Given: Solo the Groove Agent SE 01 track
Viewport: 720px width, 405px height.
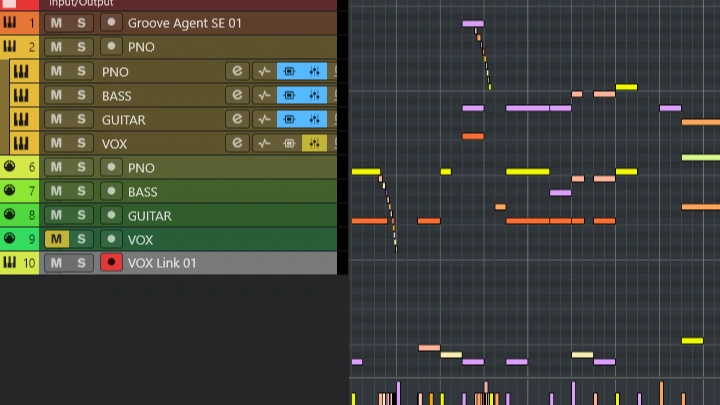Looking at the screenshot, I should point(81,23).
